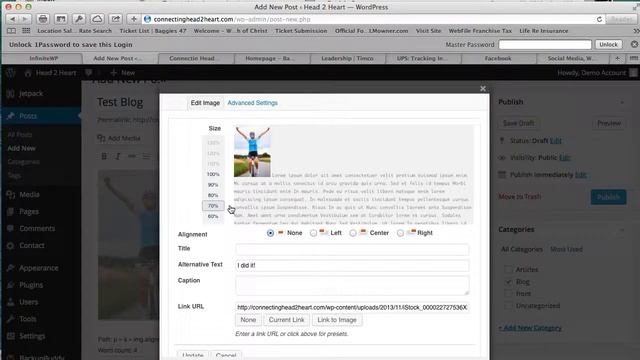Click the Link to Image button
The width and height of the screenshot is (640, 360).
click(337, 320)
